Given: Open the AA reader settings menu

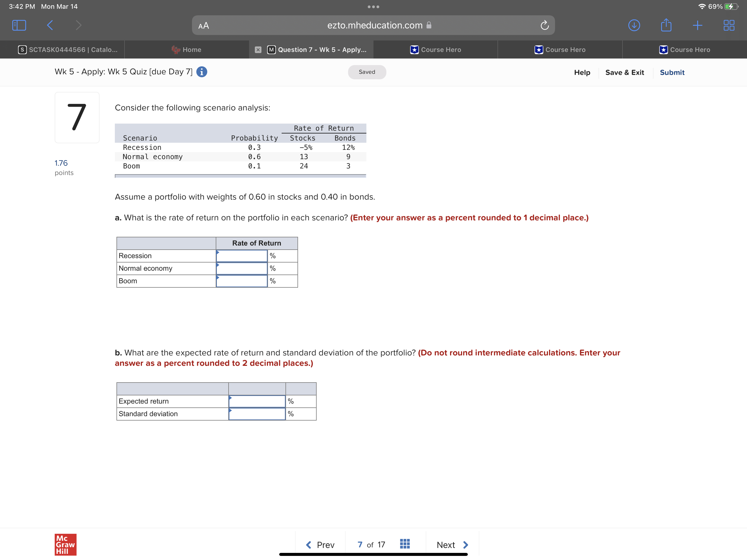Looking at the screenshot, I should pyautogui.click(x=204, y=26).
